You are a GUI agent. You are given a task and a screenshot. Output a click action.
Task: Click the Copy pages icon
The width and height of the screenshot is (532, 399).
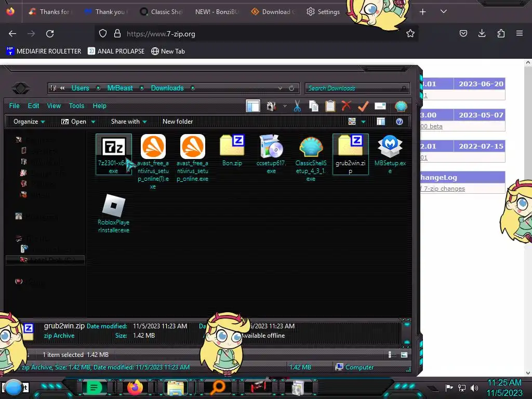314,106
